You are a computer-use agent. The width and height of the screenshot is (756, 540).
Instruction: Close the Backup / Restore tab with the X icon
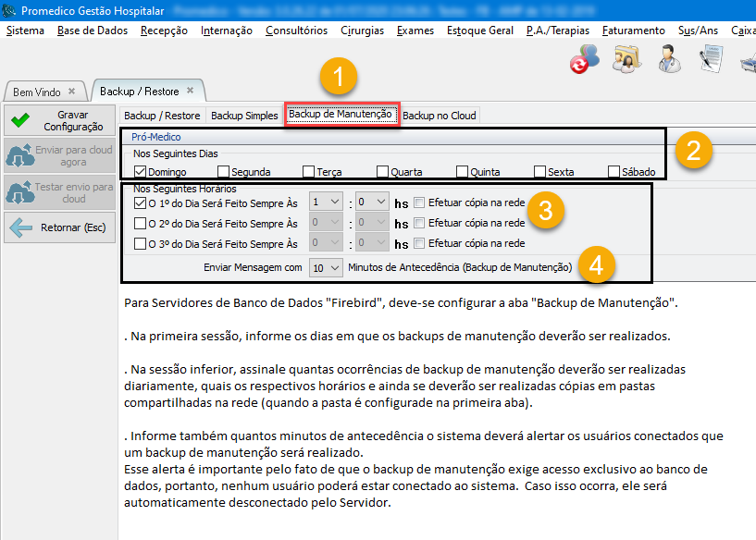190,91
